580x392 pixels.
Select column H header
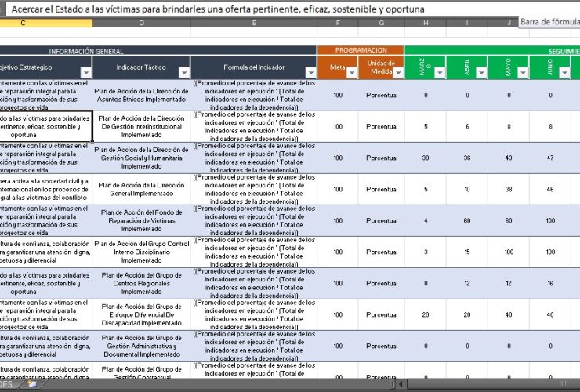(x=426, y=23)
